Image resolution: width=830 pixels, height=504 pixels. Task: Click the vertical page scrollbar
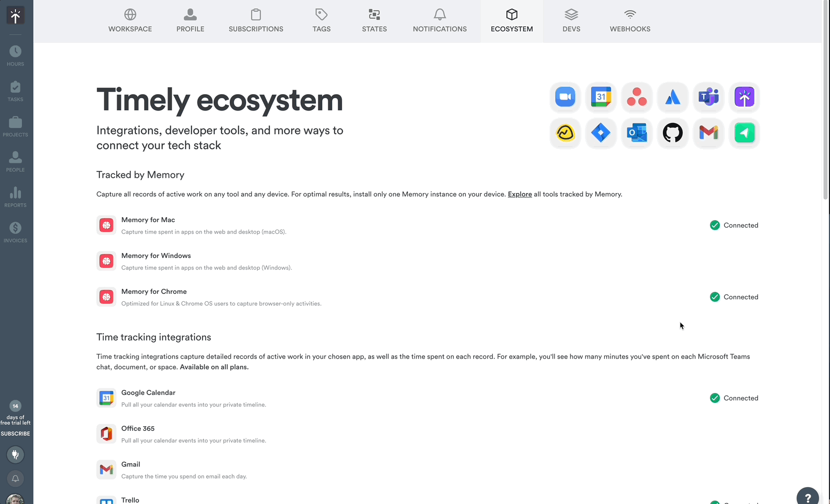[x=826, y=100]
